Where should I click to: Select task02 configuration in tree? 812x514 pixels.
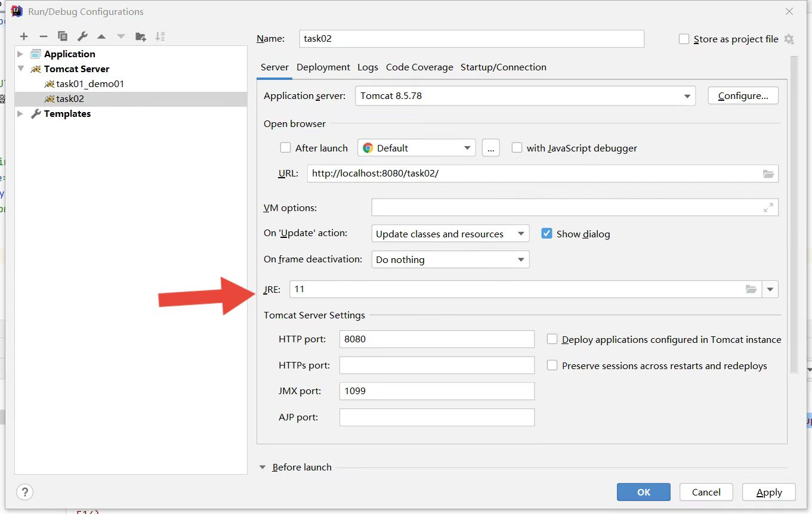(x=131, y=99)
